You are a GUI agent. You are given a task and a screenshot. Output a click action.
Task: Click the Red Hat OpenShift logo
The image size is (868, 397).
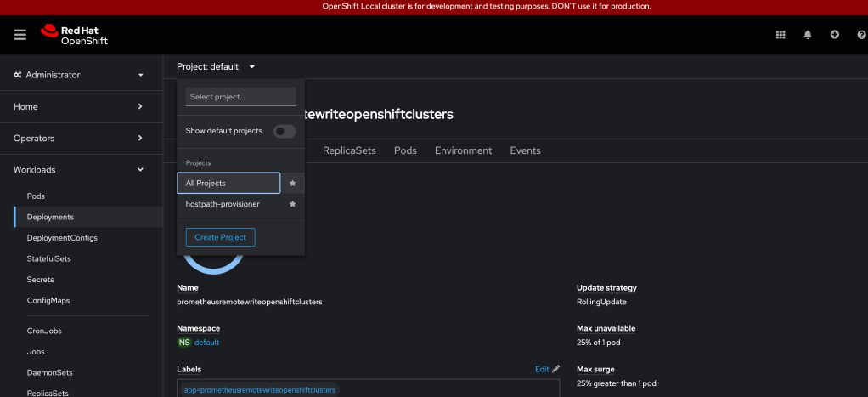(74, 34)
